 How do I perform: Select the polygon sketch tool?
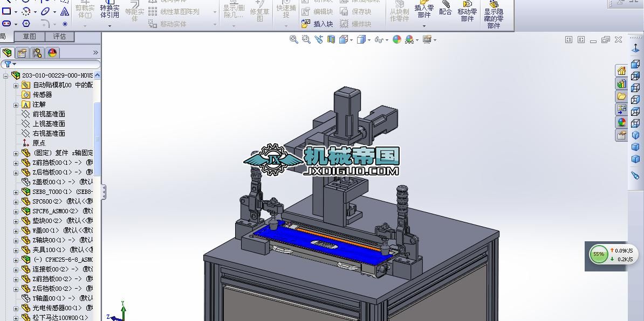pyautogui.click(x=26, y=23)
